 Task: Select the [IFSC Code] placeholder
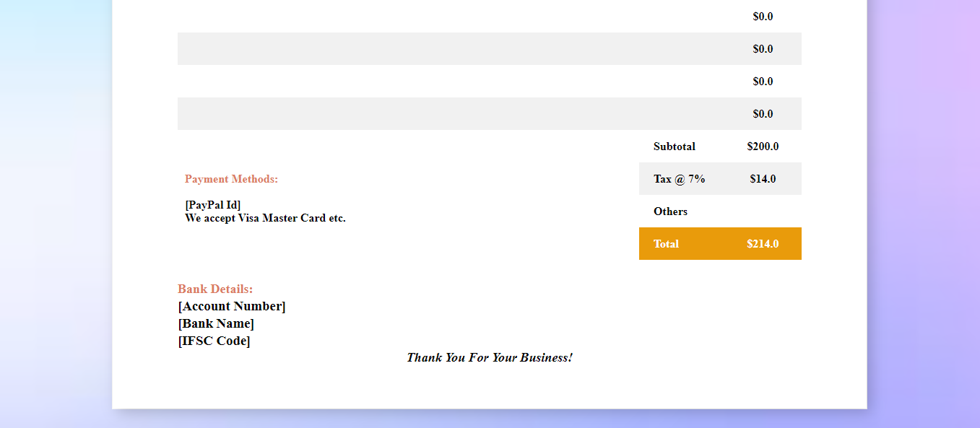214,341
